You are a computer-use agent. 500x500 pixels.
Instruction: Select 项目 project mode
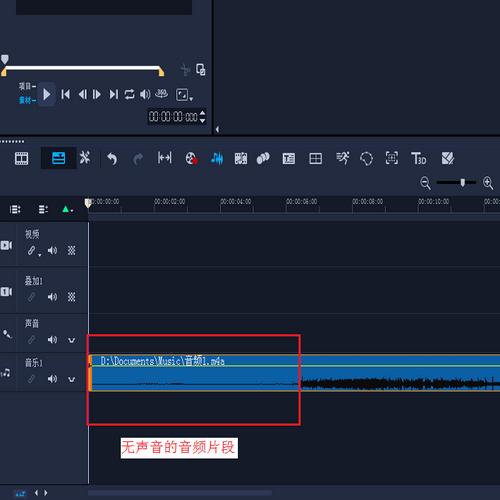pyautogui.click(x=27, y=87)
